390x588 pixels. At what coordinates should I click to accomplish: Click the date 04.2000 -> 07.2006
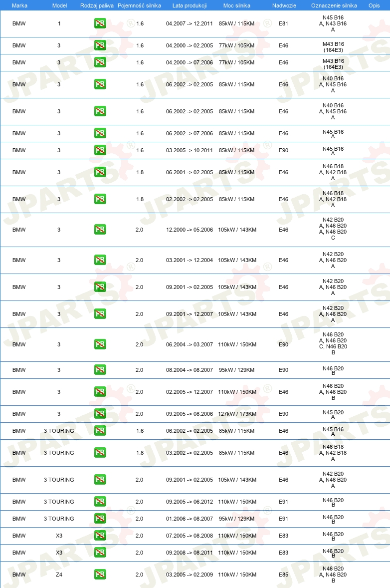coord(190,62)
